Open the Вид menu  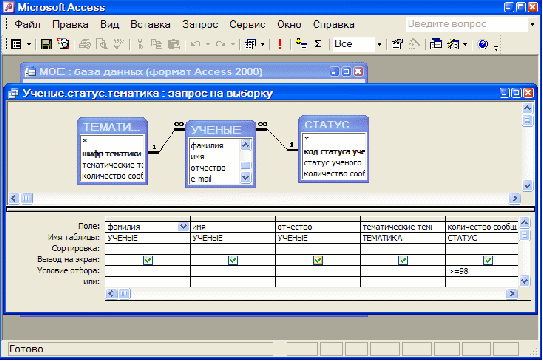110,25
